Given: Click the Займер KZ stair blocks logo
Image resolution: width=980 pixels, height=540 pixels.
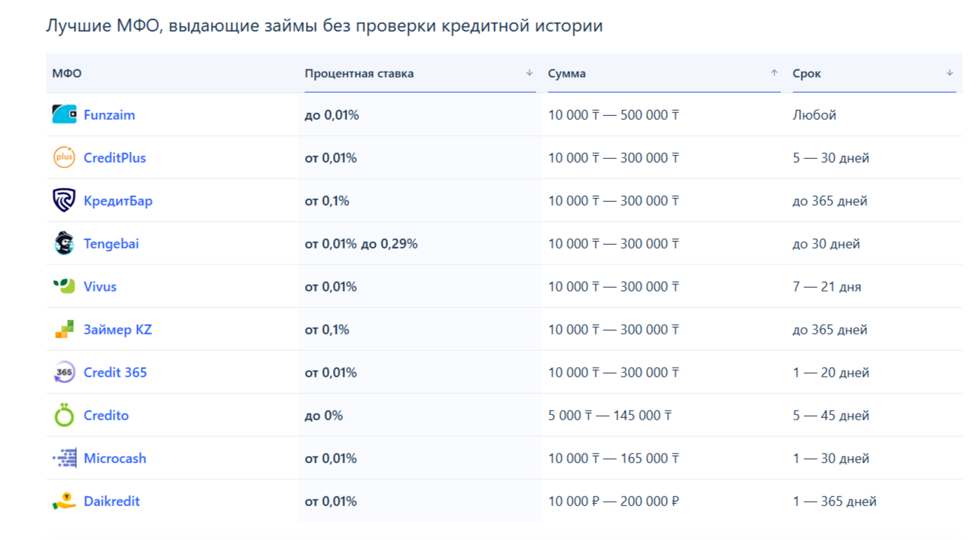Looking at the screenshot, I should (64, 330).
